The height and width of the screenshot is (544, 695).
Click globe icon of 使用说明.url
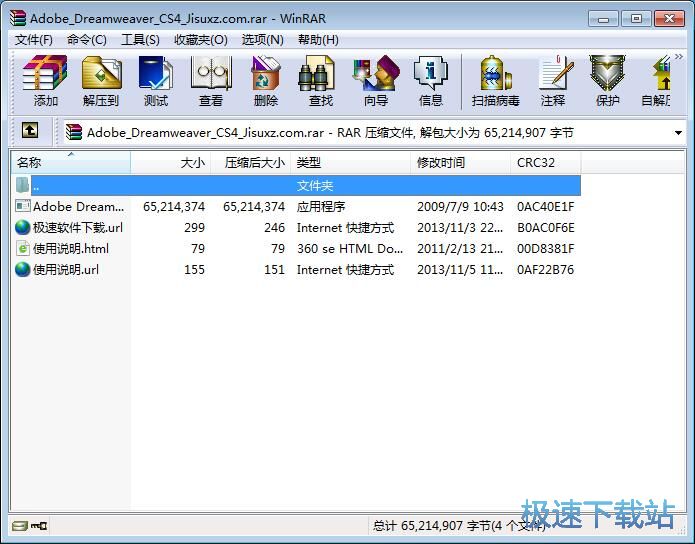(23, 270)
